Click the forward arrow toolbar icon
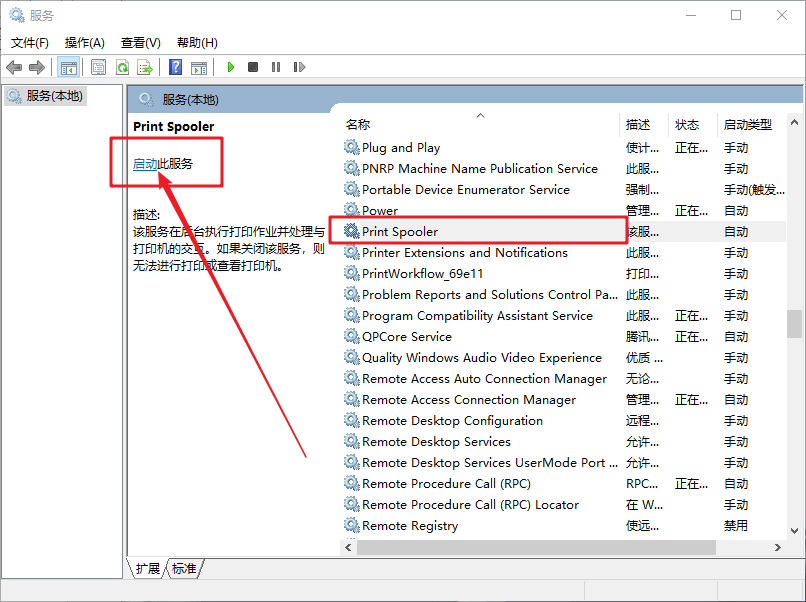The image size is (806, 602). (37, 67)
